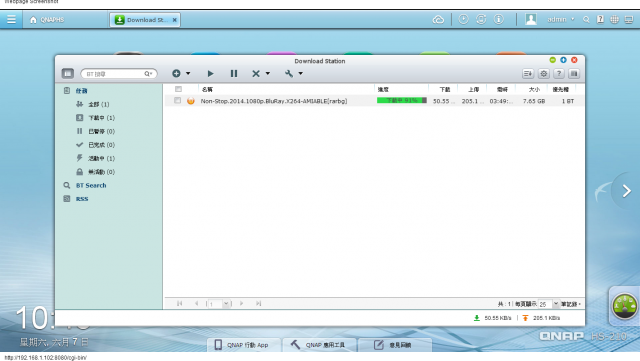Screen dimensions: 640x361
Task: Click the upload speed 205.1 KB/s indicator
Action: tap(541, 318)
